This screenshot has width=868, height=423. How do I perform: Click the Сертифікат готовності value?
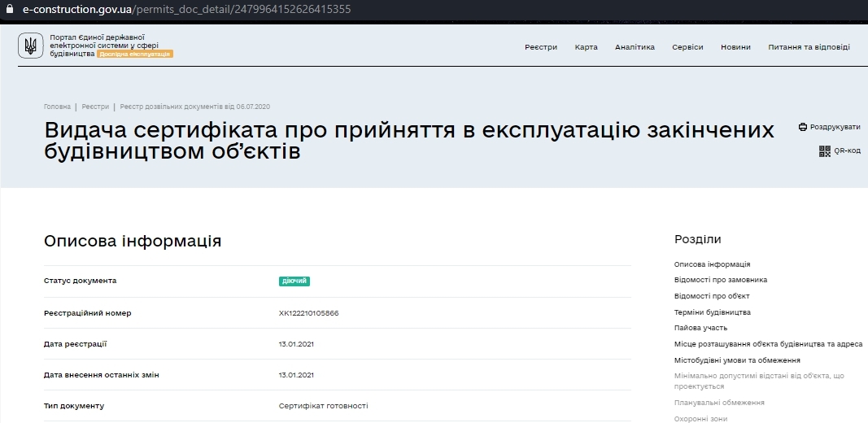click(323, 406)
